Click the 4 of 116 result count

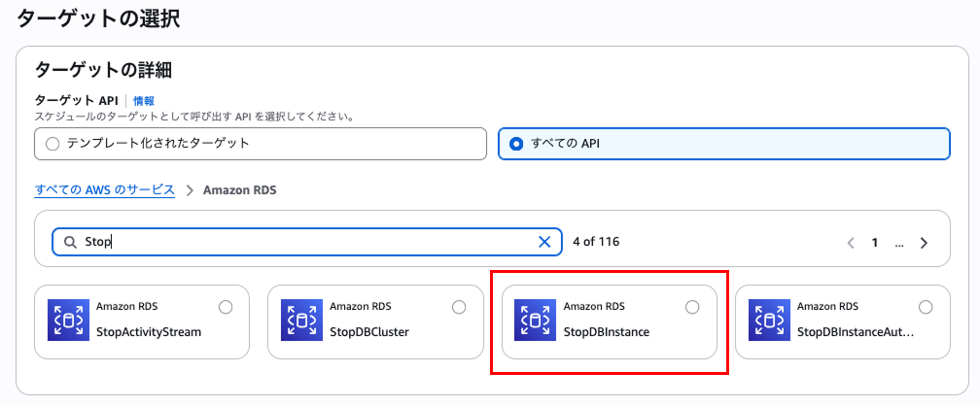(x=596, y=242)
